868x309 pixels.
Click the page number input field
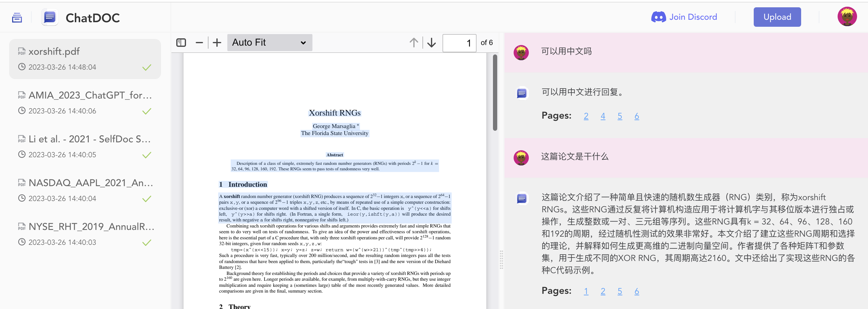pyautogui.click(x=459, y=43)
